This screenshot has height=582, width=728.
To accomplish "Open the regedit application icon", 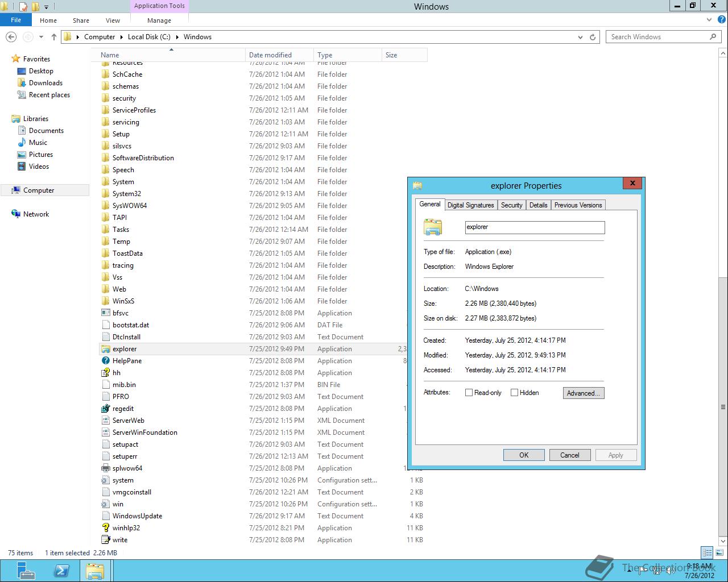I will tap(105, 409).
